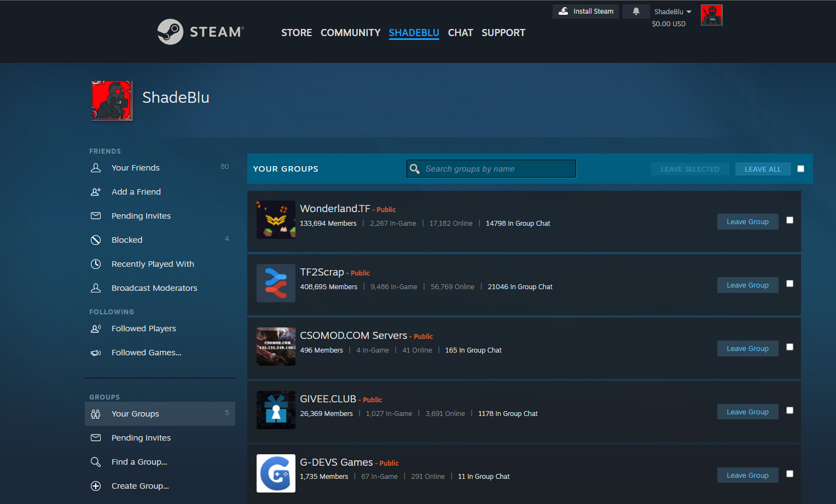Click the Find a Group magnifier icon

point(96,462)
